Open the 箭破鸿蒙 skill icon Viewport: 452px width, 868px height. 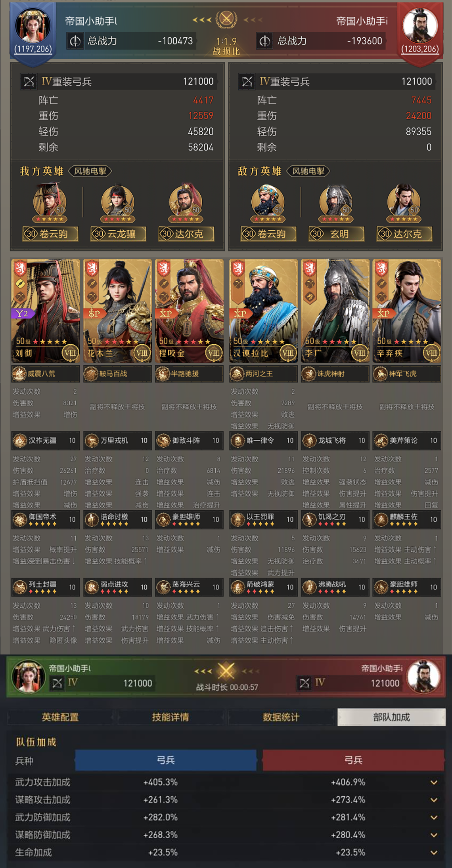point(237,587)
